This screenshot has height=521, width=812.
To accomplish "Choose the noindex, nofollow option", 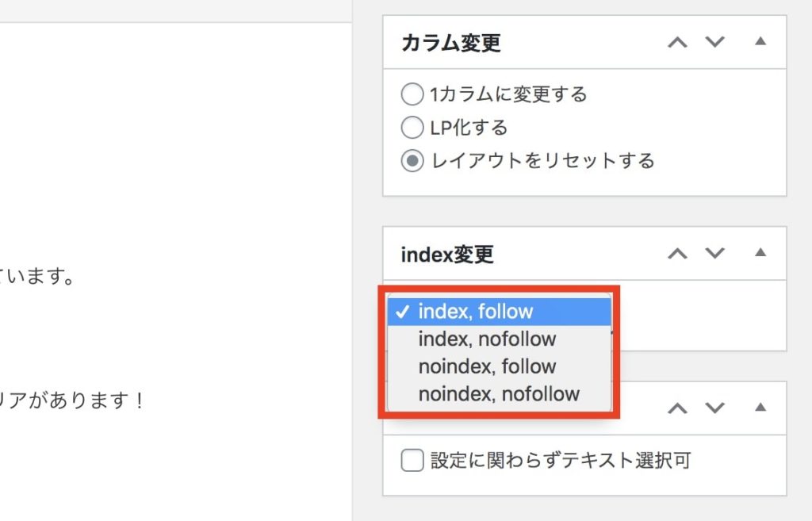I will (x=500, y=393).
